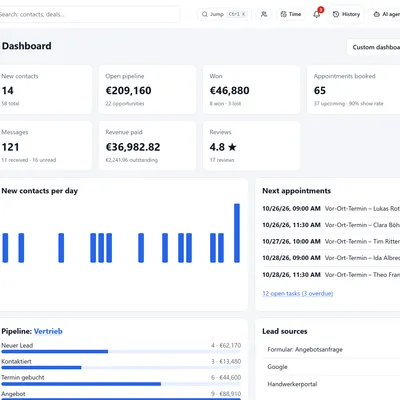The width and height of the screenshot is (400, 400).
Task: Select the Messages card showing 121
Action: point(46,146)
